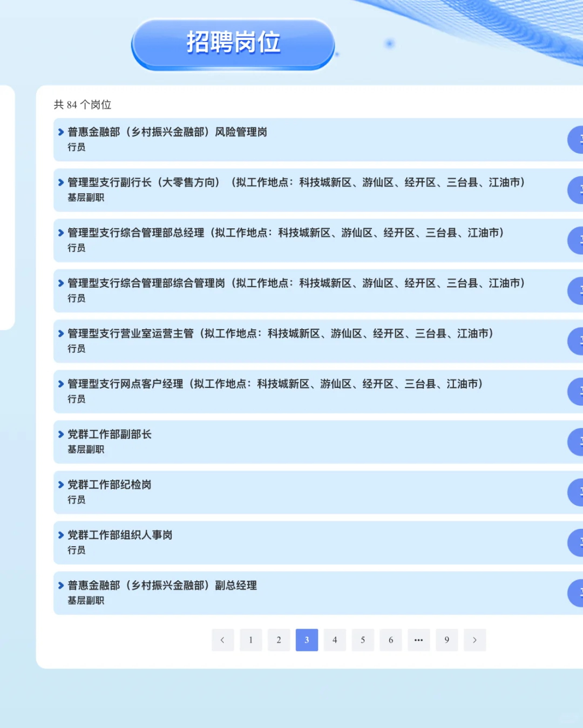Click apply button on 普惠金融部副总经理 row
Screen dimensions: 583x728
point(575,593)
